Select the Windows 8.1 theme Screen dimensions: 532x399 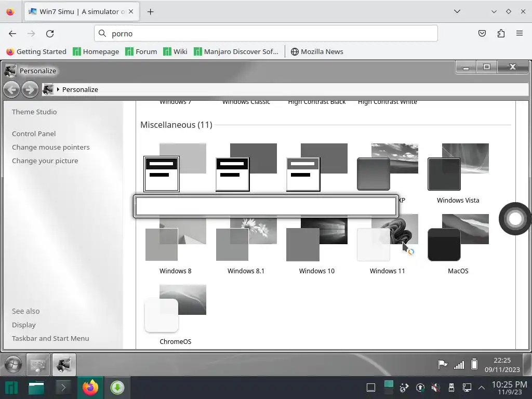246,244
